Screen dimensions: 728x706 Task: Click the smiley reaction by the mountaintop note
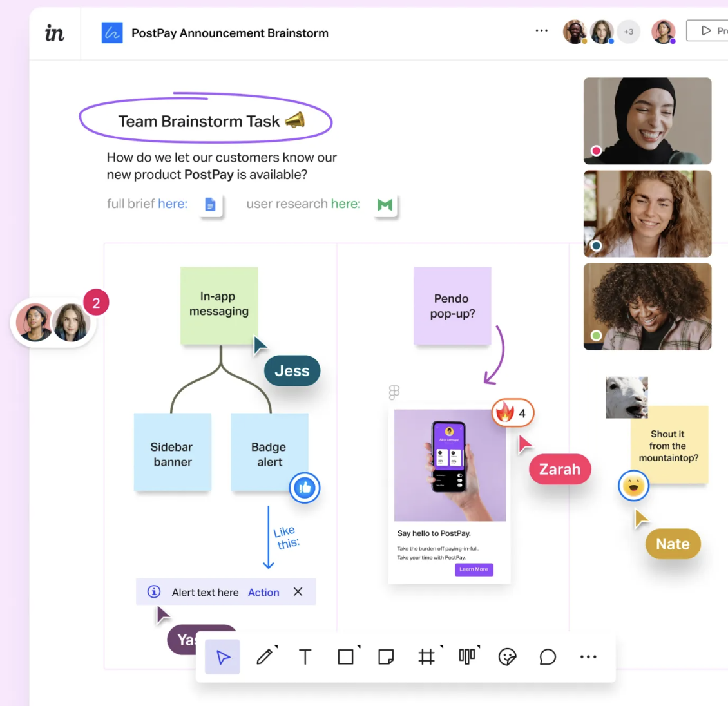633,486
